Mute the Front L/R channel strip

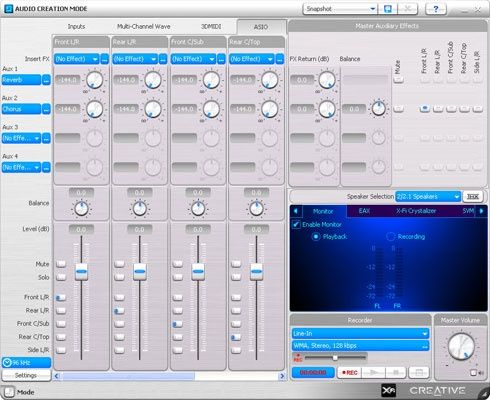[x=61, y=264]
